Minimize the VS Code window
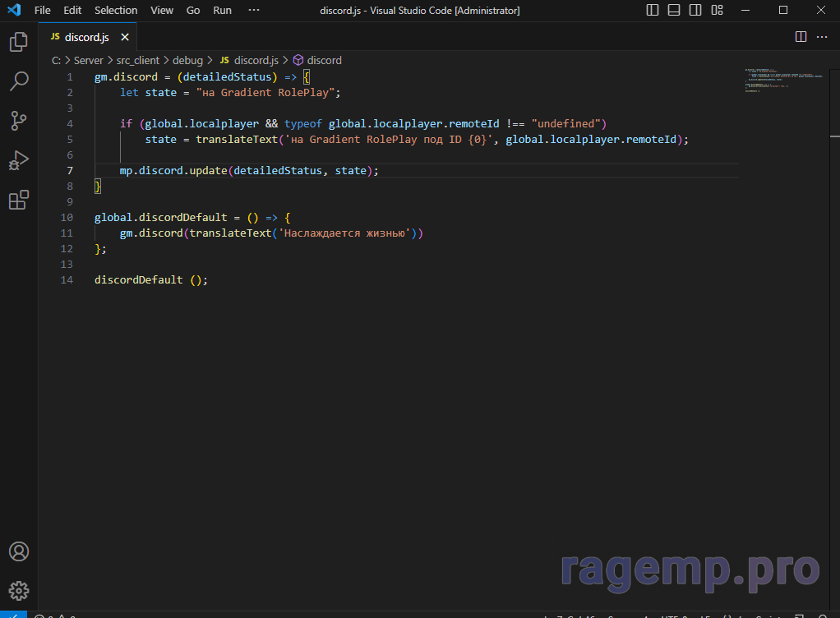The image size is (840, 618). pyautogui.click(x=745, y=10)
